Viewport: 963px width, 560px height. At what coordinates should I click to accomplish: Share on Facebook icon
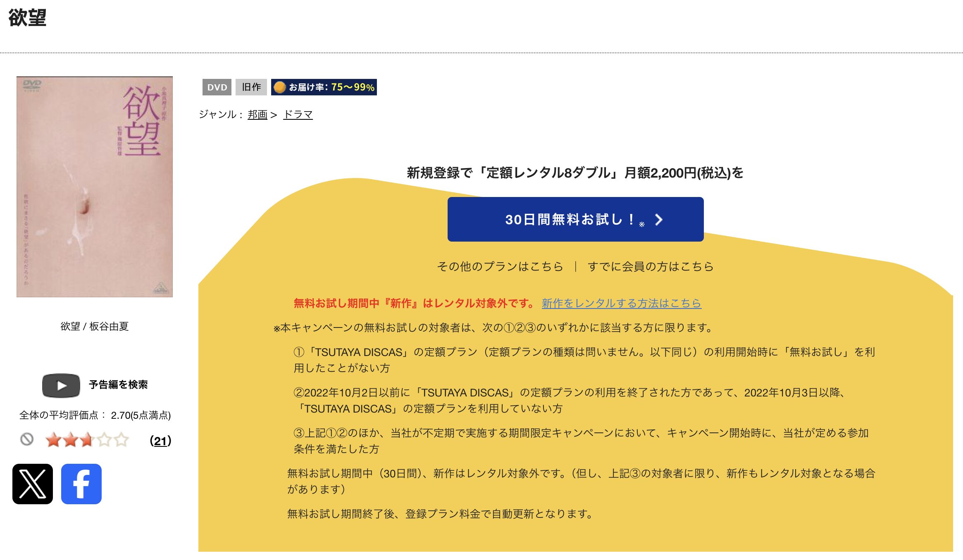81,484
